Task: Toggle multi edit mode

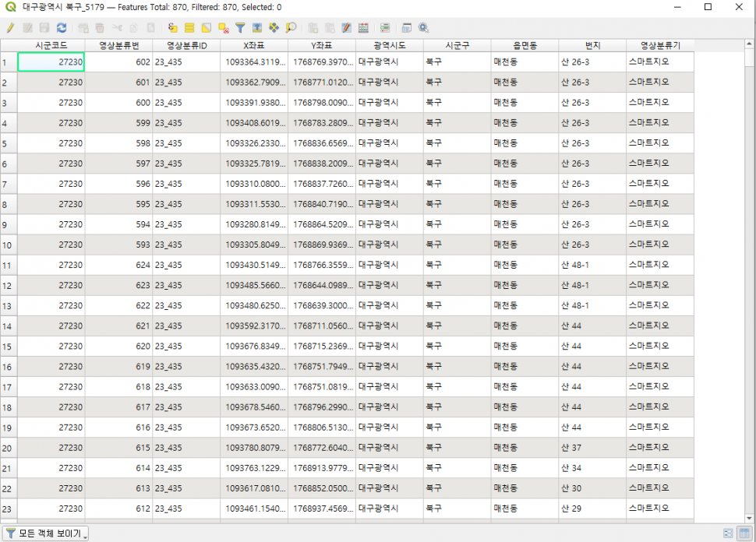Action: [x=27, y=28]
